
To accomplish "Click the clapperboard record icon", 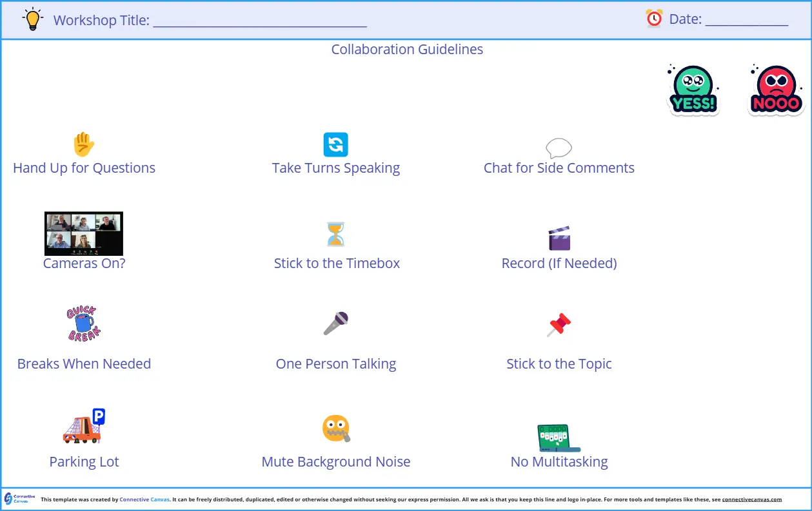I will coord(559,238).
